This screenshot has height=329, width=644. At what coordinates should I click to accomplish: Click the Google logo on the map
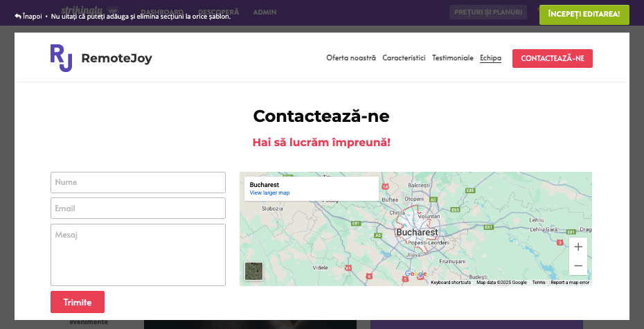415,274
